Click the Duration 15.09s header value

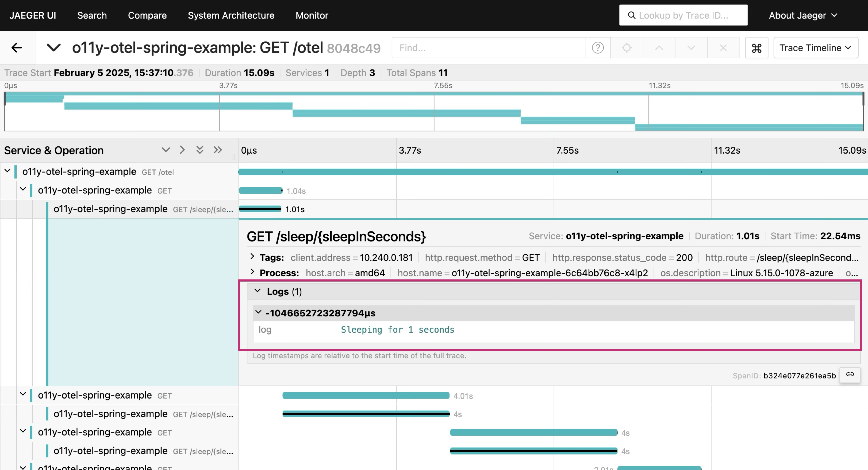[x=259, y=73]
